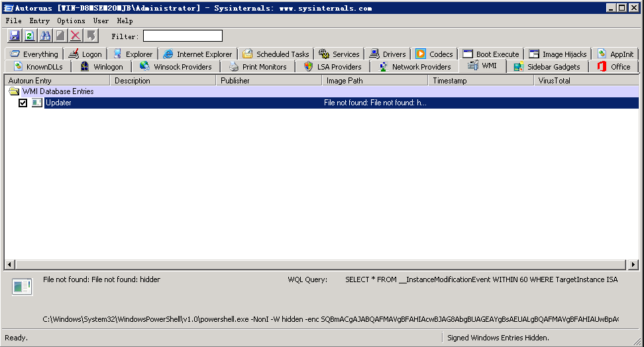Click the WMI Database Entries folder icon
Viewport: 644px width, 347px height.
click(14, 91)
